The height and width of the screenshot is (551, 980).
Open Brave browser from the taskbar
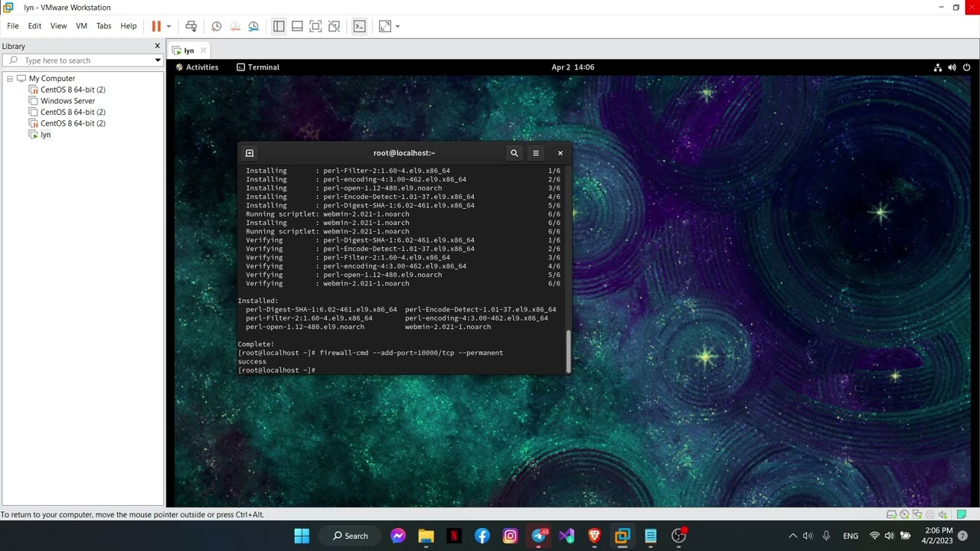click(x=594, y=536)
